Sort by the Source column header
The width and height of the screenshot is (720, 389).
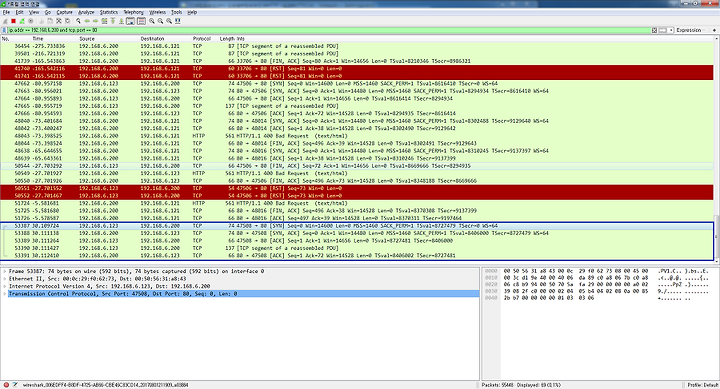[x=87, y=39]
